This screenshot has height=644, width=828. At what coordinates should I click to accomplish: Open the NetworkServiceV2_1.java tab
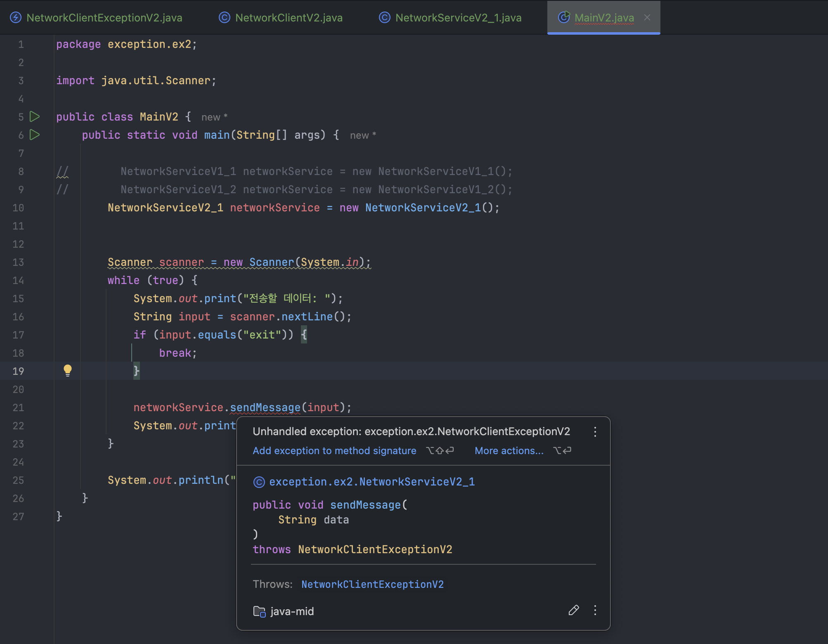(458, 18)
